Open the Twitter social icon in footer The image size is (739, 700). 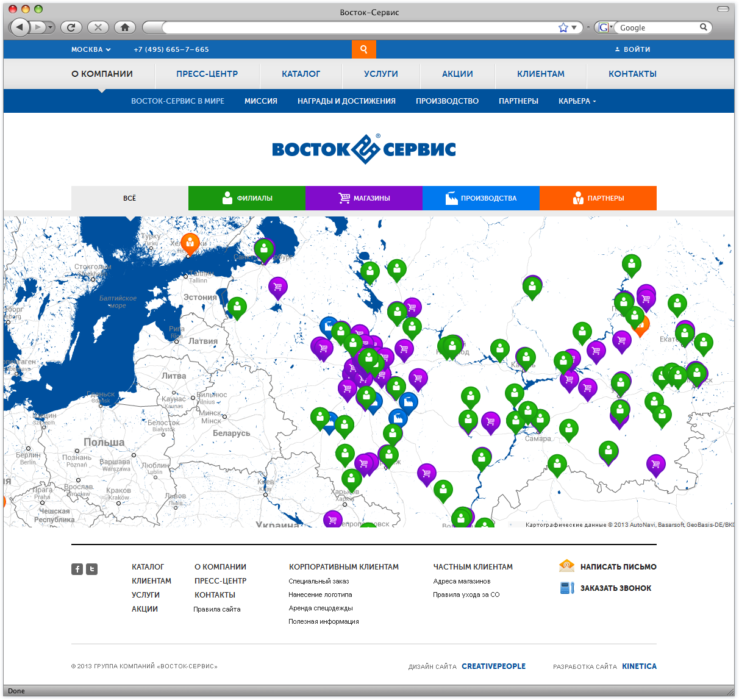[x=91, y=569]
